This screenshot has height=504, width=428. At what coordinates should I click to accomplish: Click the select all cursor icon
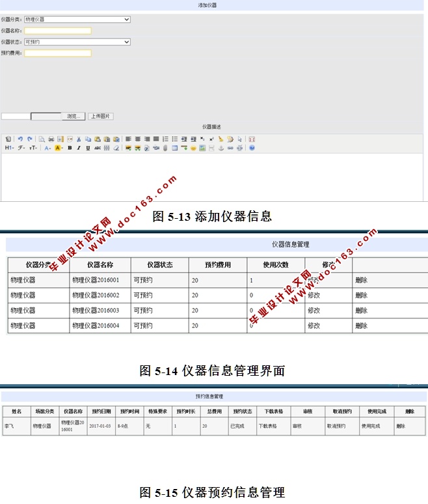(x=239, y=139)
